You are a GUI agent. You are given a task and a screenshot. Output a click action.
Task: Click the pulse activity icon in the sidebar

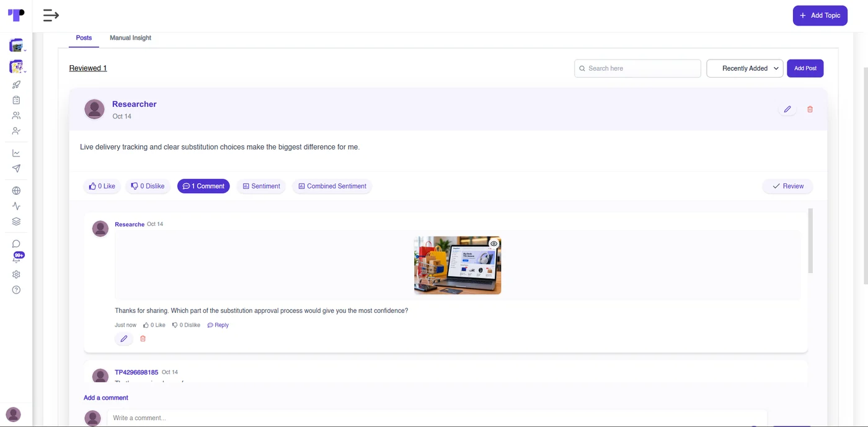point(16,206)
